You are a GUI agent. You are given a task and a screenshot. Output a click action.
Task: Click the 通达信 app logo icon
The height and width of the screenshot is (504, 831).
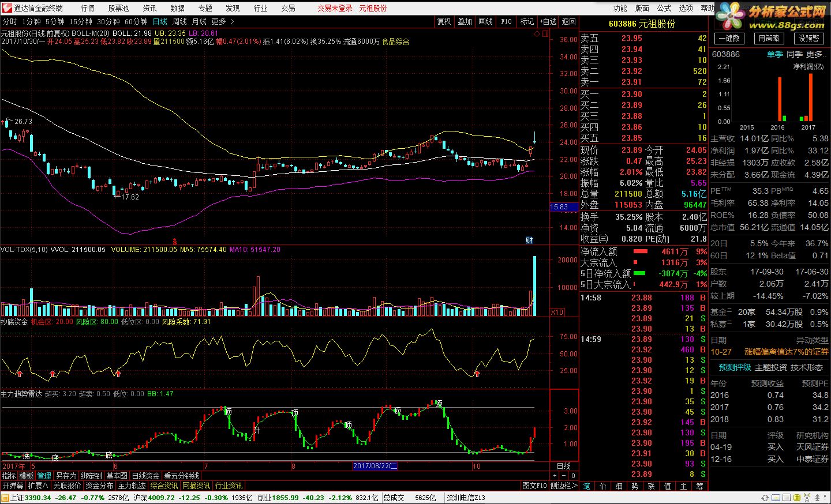coord(6,7)
